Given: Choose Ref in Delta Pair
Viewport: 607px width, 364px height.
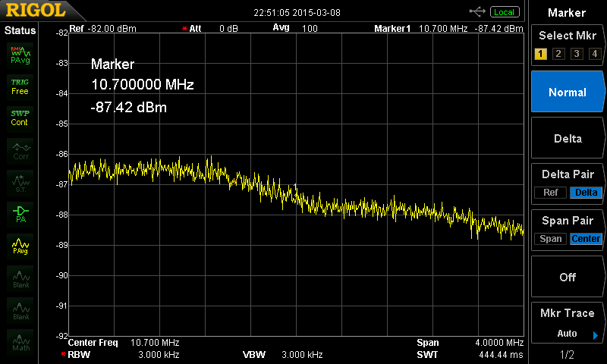Looking at the screenshot, I should pyautogui.click(x=551, y=193).
